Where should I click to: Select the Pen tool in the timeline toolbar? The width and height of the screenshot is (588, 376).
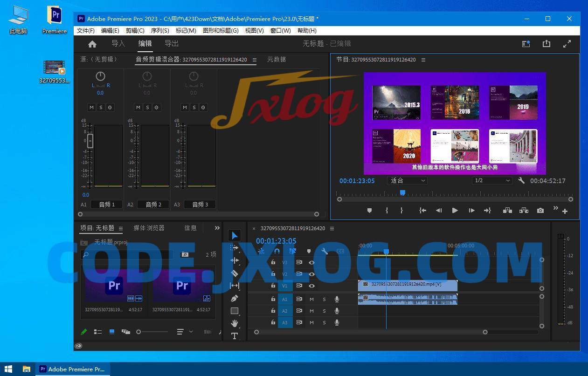click(234, 297)
